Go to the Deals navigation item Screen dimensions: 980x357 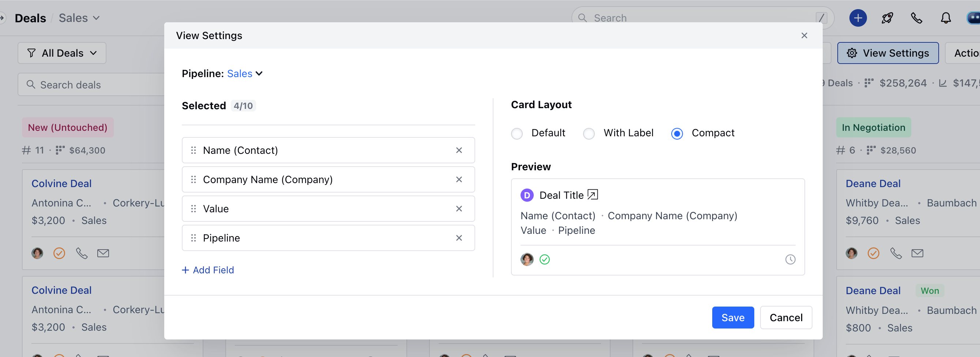pyautogui.click(x=30, y=18)
